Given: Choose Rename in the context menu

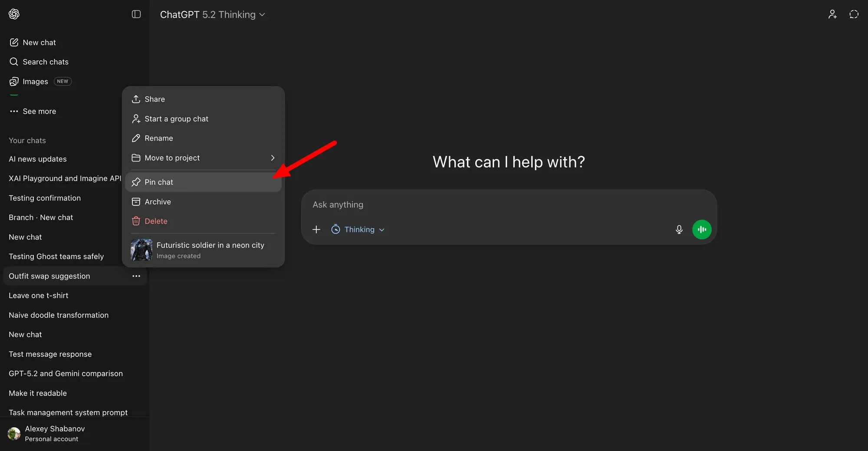Looking at the screenshot, I should tap(203, 138).
